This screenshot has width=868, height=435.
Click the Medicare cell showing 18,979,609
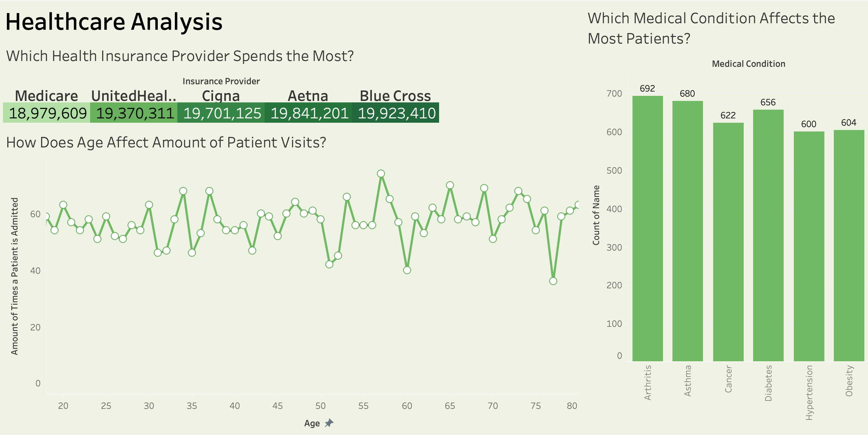click(x=47, y=113)
